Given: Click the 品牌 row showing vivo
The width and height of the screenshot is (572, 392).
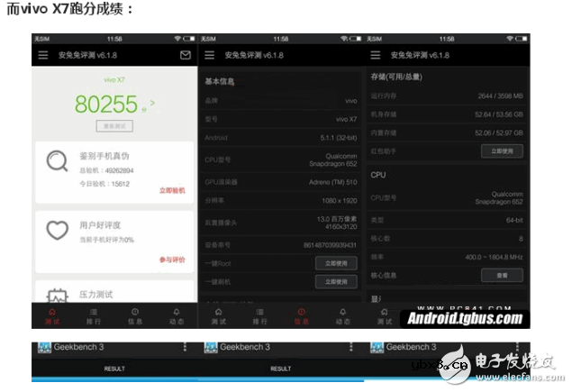Looking at the screenshot, I should 281,101.
